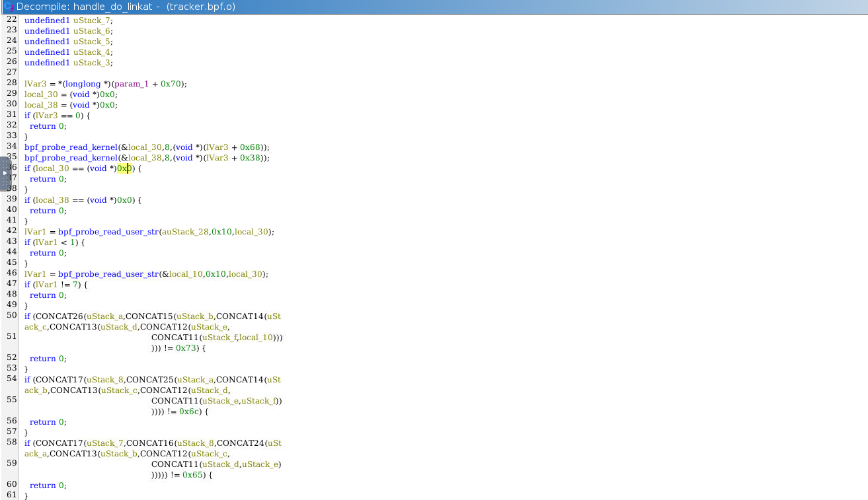Select auStack_28 argument on line 42
Screen dimensions: 868x500
[185, 232]
